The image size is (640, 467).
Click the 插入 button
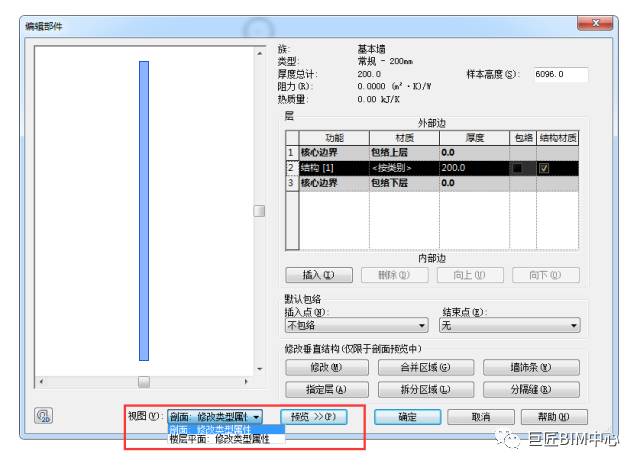pos(319,275)
